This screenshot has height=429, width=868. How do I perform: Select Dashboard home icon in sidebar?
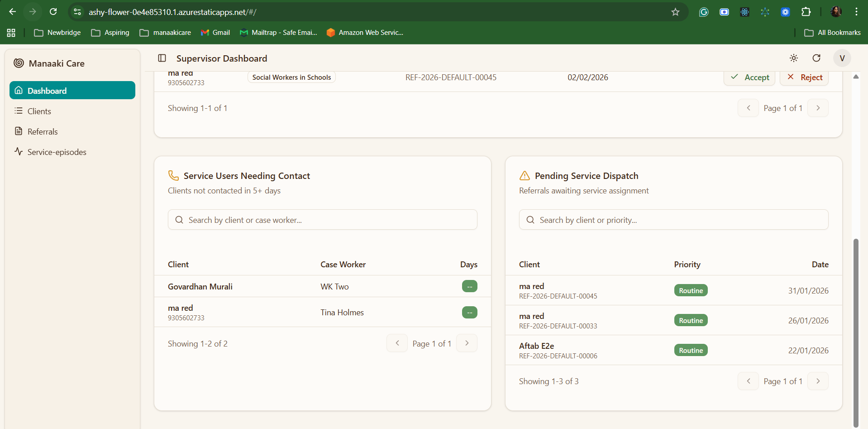pos(19,91)
